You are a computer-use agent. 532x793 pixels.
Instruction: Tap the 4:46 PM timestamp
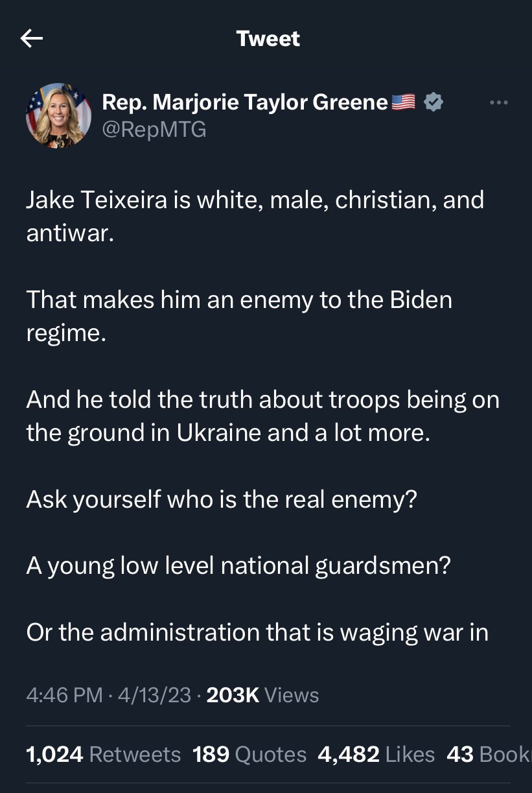tap(64, 695)
